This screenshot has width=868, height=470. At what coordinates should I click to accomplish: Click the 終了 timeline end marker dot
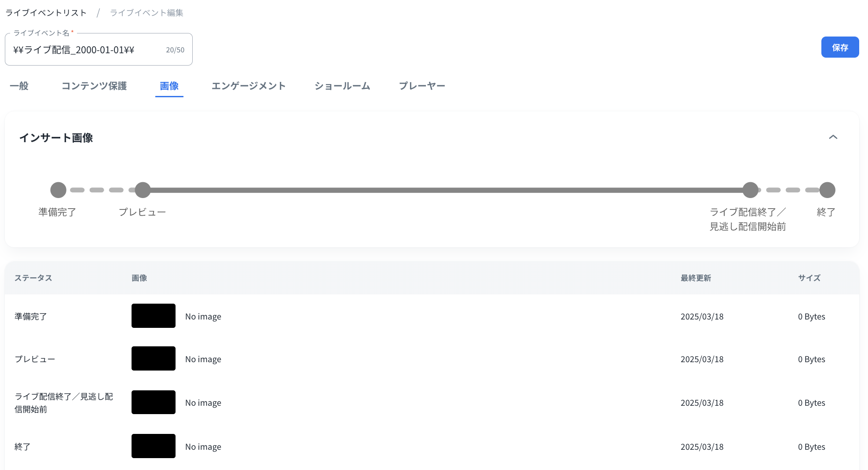pos(827,190)
